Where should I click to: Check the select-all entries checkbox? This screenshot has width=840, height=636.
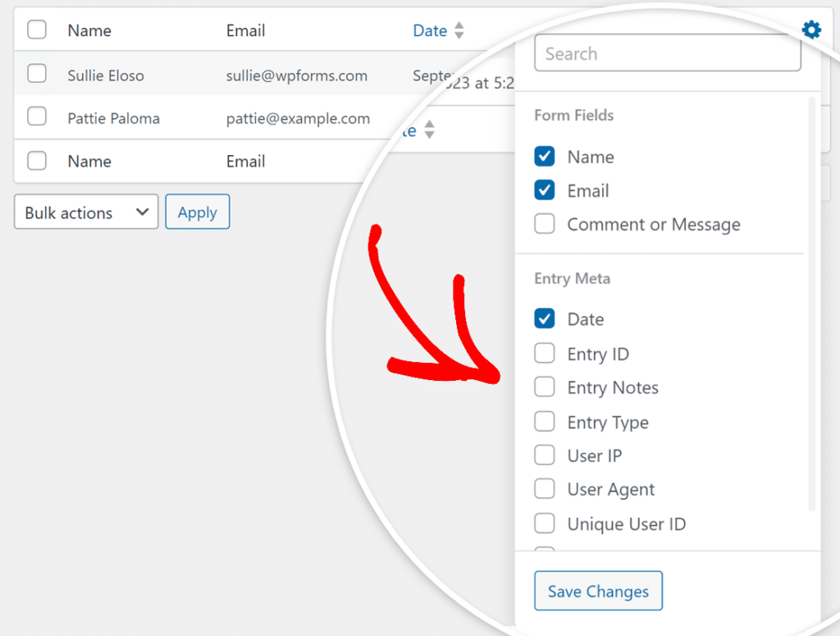[x=36, y=30]
